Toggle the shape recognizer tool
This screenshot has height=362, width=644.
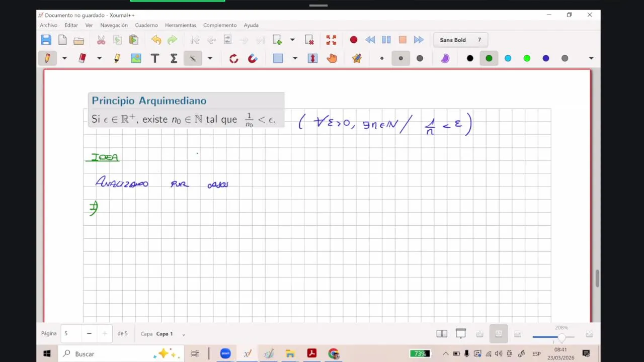[193, 58]
